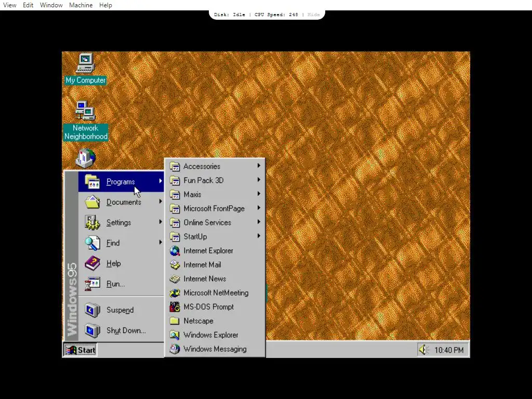The width and height of the screenshot is (532, 399).
Task: Click the Find magnifier icon
Action: pos(92,243)
